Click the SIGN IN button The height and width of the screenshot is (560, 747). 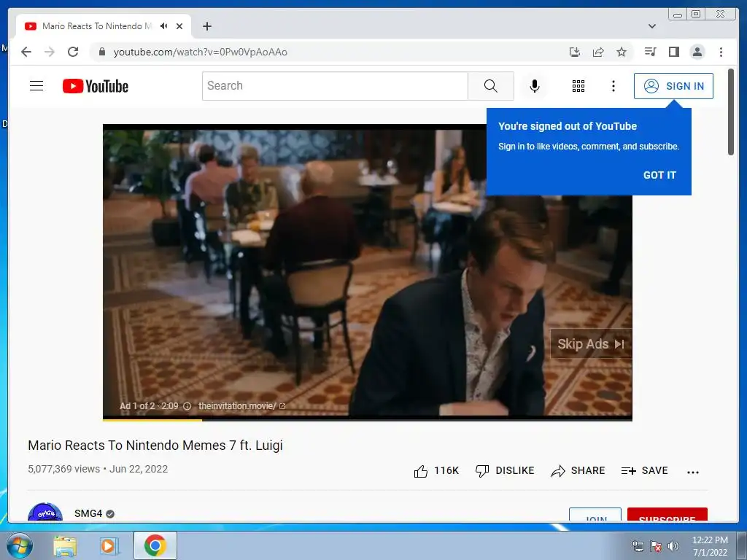673,86
